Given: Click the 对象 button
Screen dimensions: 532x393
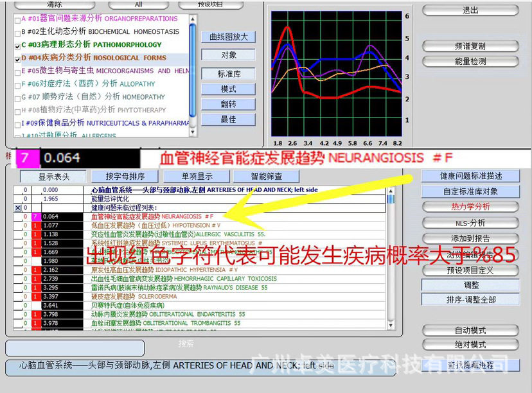Looking at the screenshot, I should tap(228, 55).
